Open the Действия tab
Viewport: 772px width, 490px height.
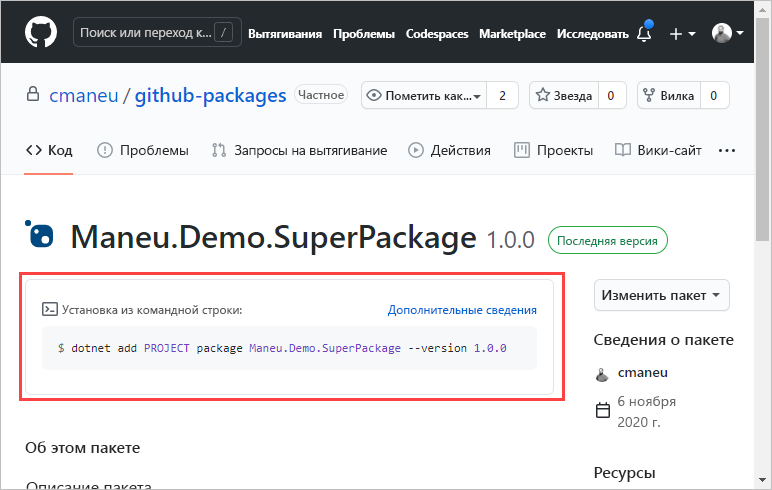(x=450, y=150)
